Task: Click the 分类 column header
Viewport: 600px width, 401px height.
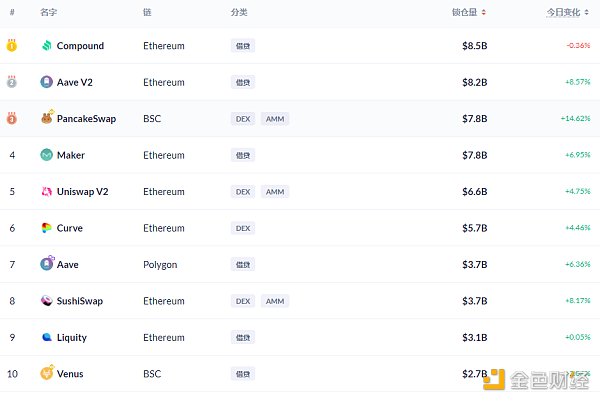Action: (x=239, y=13)
